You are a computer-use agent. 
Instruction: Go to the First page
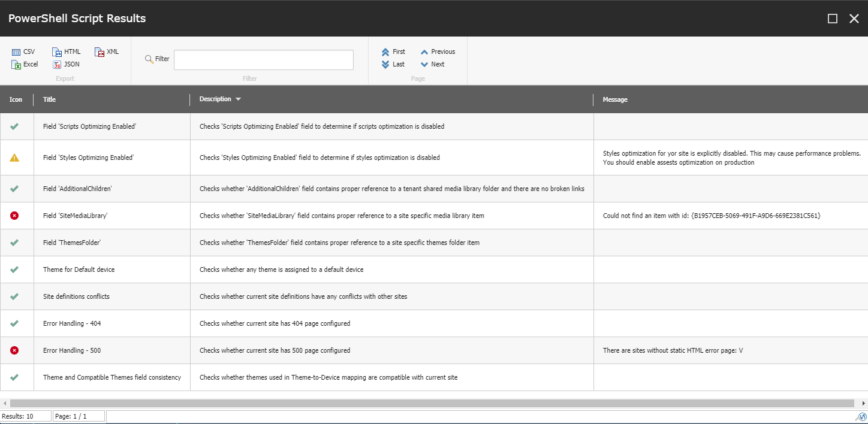click(x=393, y=52)
